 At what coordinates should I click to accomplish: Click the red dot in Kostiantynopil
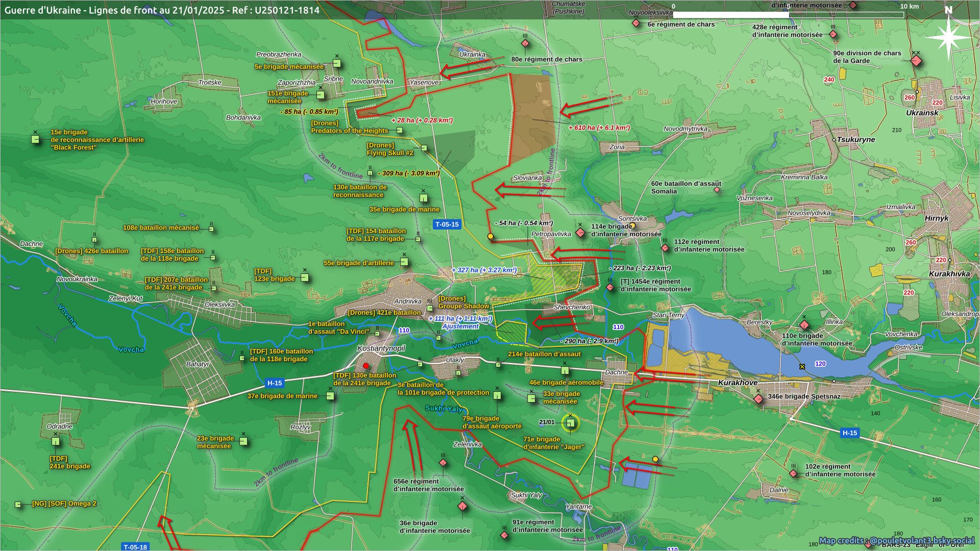pyautogui.click(x=365, y=366)
